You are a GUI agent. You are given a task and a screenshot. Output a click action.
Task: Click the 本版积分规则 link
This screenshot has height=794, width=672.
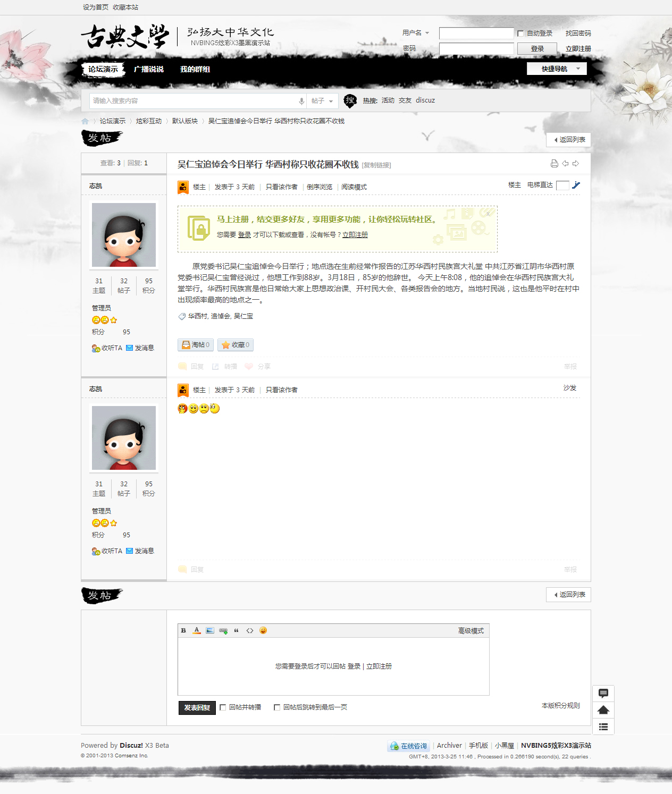coord(561,706)
